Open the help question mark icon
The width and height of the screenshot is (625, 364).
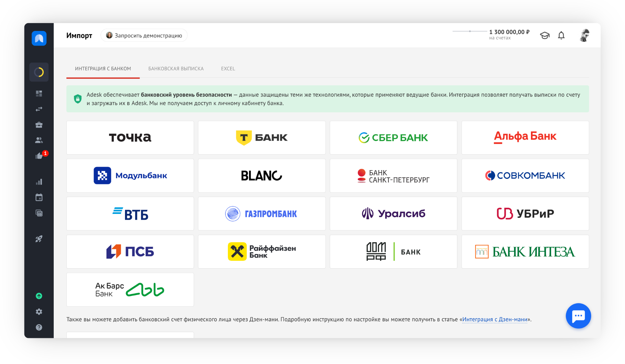[x=39, y=327]
